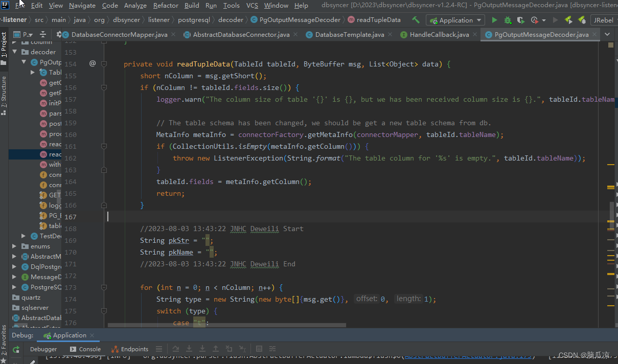Fold the readTupleData method at line 154

(104, 64)
